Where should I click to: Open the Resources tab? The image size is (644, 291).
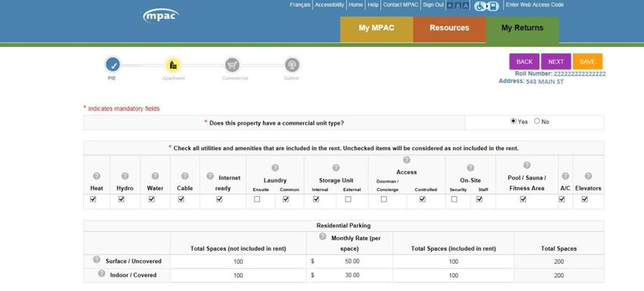pos(449,30)
